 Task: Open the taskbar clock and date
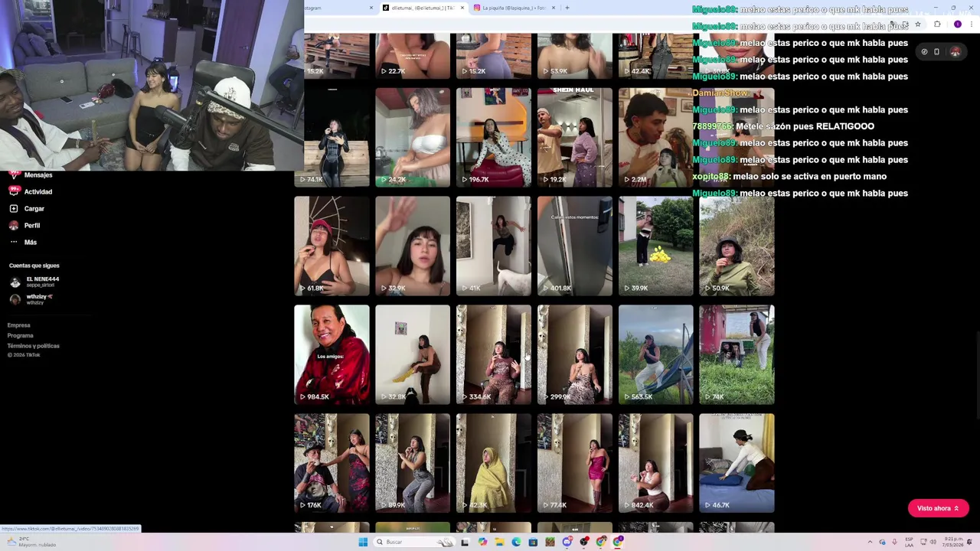tap(953, 542)
